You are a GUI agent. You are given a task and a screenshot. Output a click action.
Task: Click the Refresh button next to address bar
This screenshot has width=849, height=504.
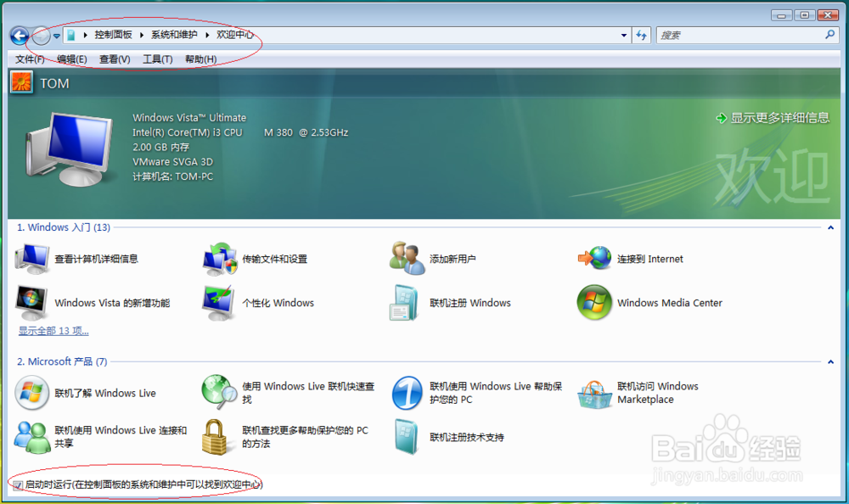point(642,36)
